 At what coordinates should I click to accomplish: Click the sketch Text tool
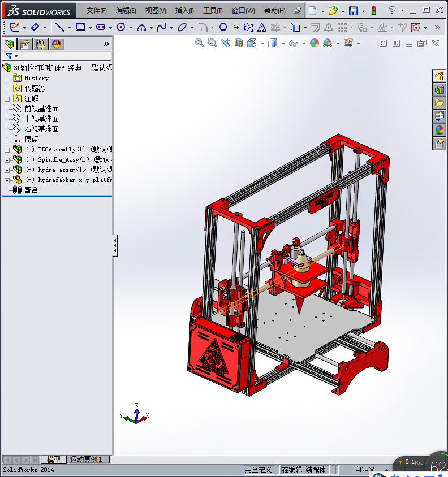tap(261, 27)
